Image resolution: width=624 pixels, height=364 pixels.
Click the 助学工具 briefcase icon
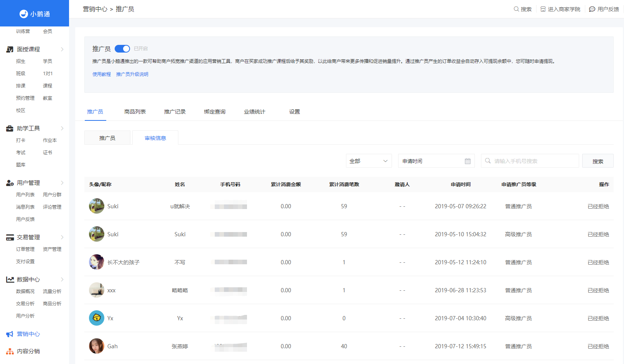pos(10,128)
